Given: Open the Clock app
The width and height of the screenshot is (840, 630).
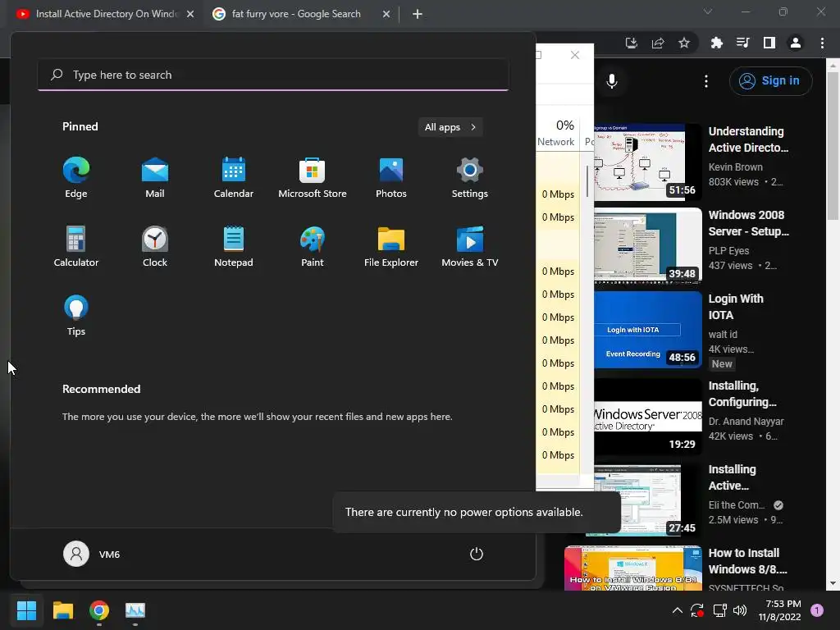Looking at the screenshot, I should [155, 246].
